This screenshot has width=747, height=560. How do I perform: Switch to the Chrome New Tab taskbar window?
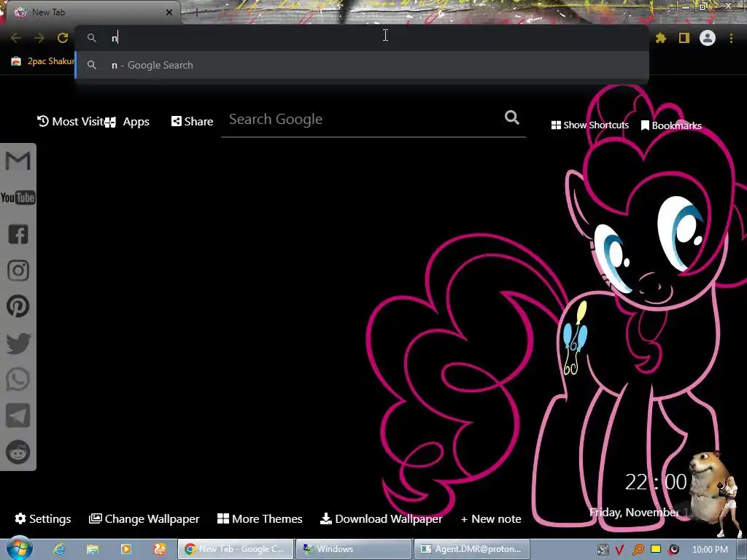tap(236, 549)
